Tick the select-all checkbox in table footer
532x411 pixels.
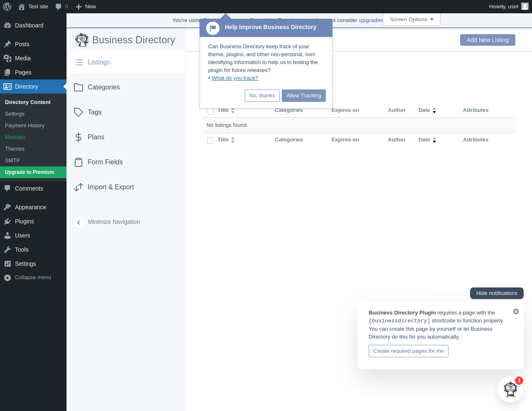coord(210,141)
